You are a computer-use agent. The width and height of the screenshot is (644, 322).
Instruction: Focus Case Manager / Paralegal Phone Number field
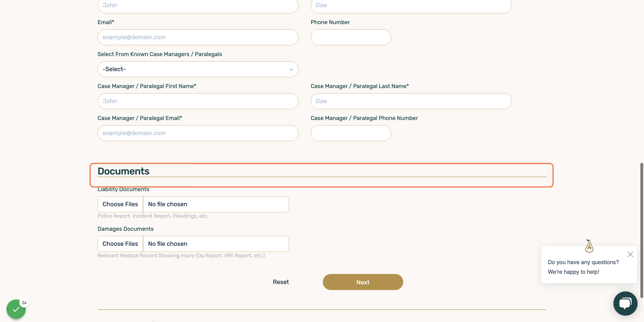351,133
